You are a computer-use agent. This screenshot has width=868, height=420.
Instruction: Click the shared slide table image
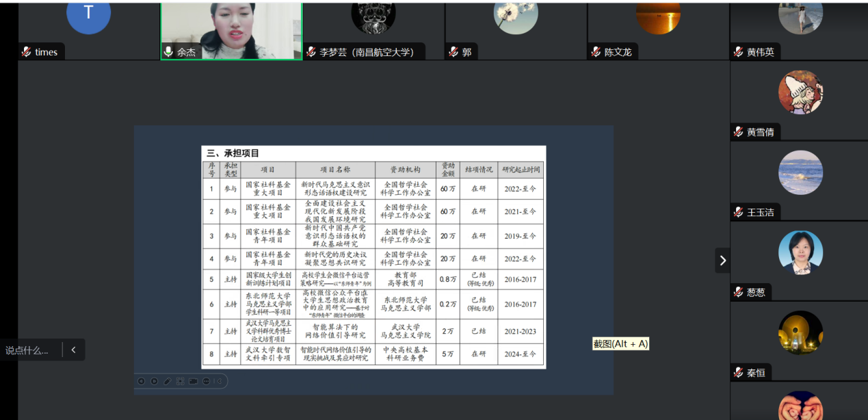pyautogui.click(x=373, y=257)
